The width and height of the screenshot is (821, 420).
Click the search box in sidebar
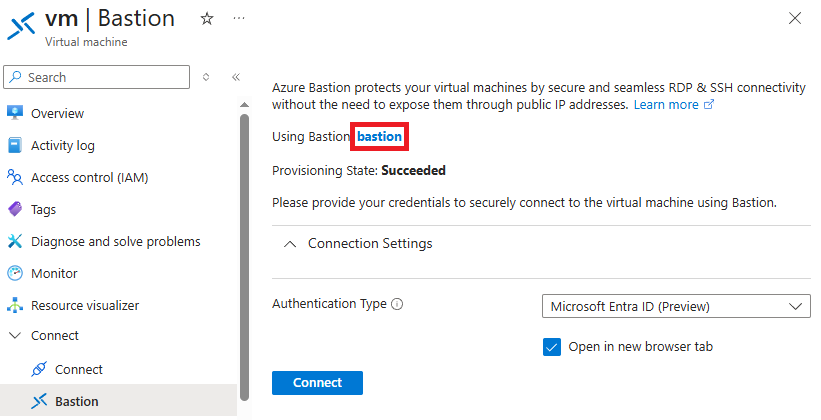coord(96,77)
